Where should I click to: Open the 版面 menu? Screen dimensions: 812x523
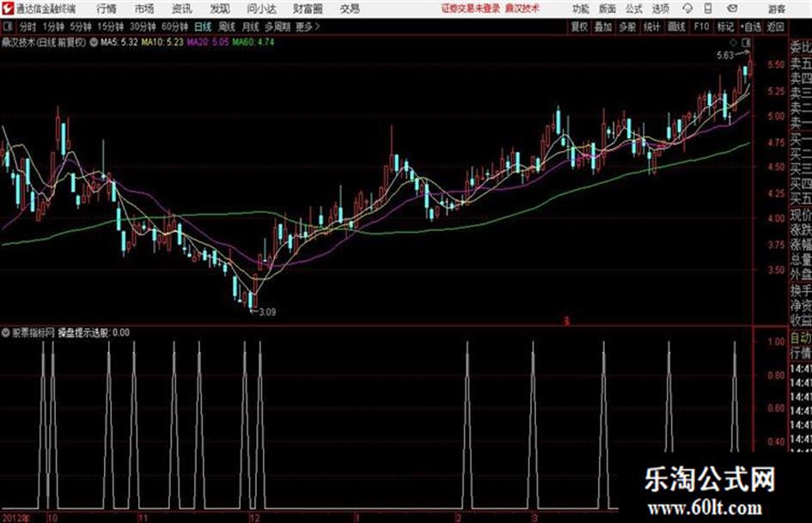[x=607, y=9]
